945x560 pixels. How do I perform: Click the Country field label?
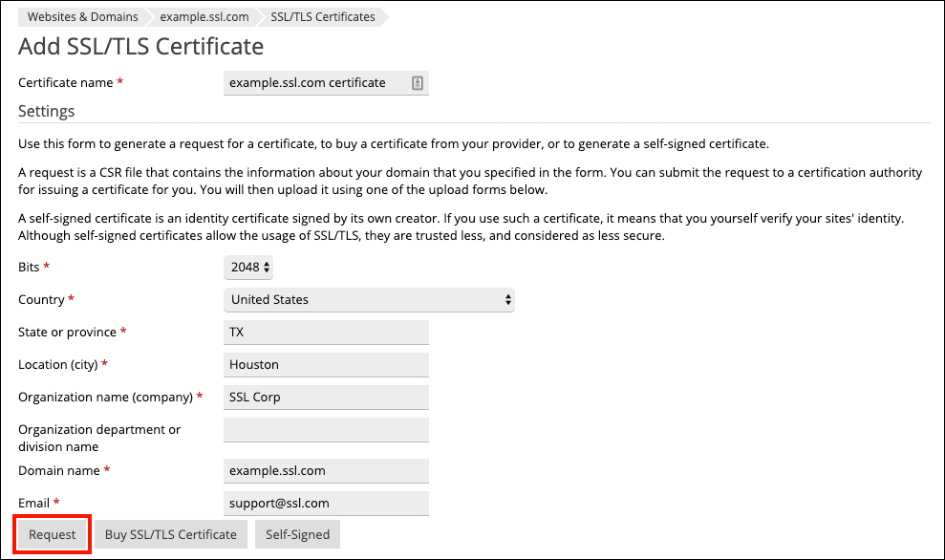(x=41, y=300)
